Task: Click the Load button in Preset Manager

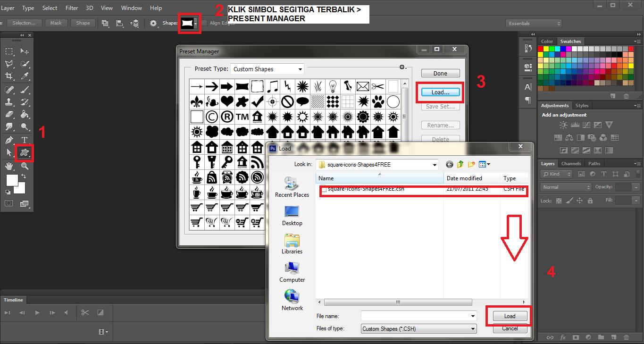Action: [440, 92]
